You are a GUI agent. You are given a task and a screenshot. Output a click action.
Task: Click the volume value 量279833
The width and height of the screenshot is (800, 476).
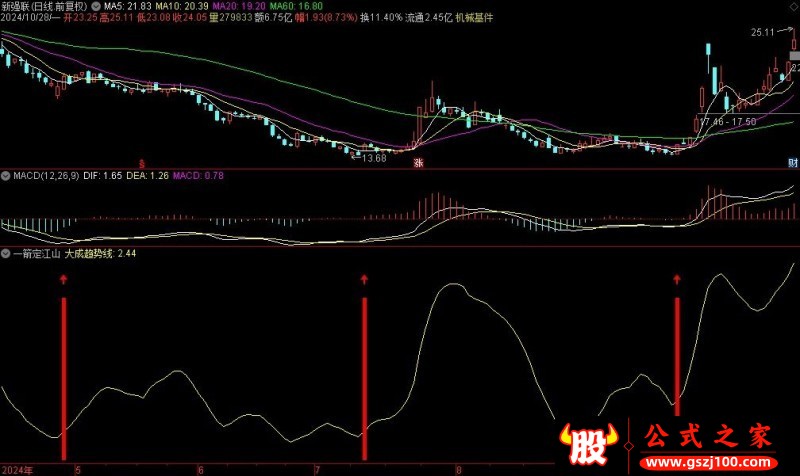[x=231, y=18]
